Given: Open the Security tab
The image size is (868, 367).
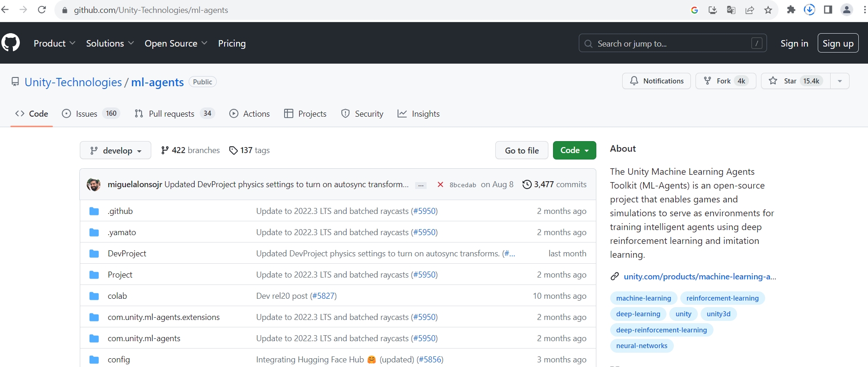Looking at the screenshot, I should coord(362,113).
